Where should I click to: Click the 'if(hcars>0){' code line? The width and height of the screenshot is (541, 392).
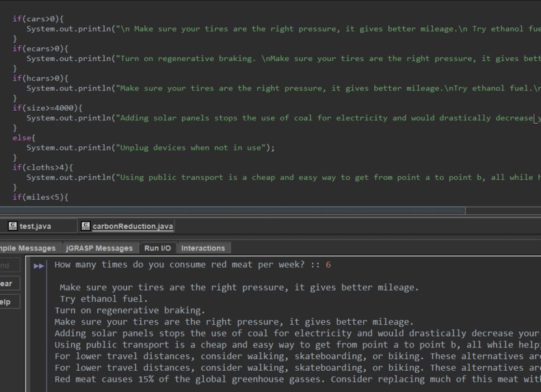tap(40, 78)
